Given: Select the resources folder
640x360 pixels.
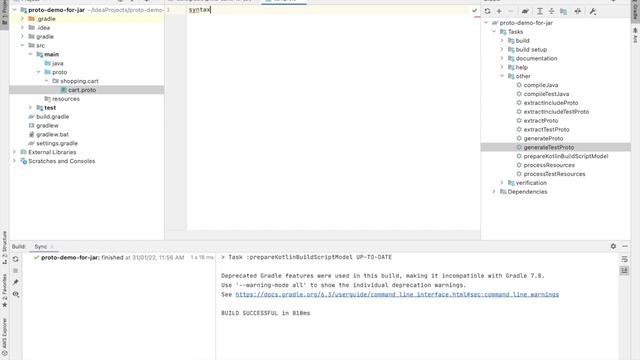Looking at the screenshot, I should point(66,99).
